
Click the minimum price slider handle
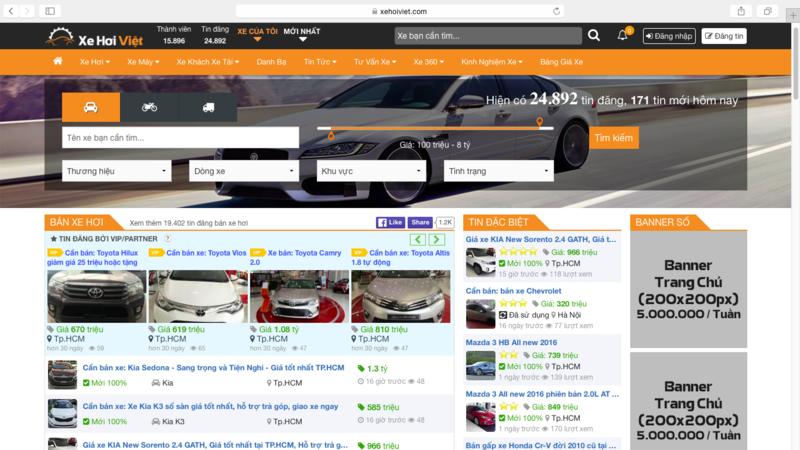[331, 135]
